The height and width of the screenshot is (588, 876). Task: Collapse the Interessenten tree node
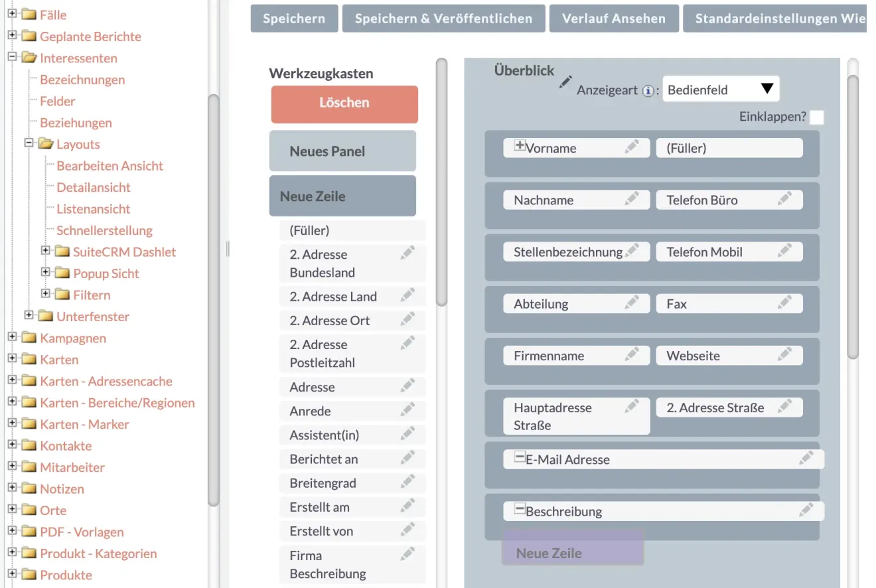pos(12,57)
